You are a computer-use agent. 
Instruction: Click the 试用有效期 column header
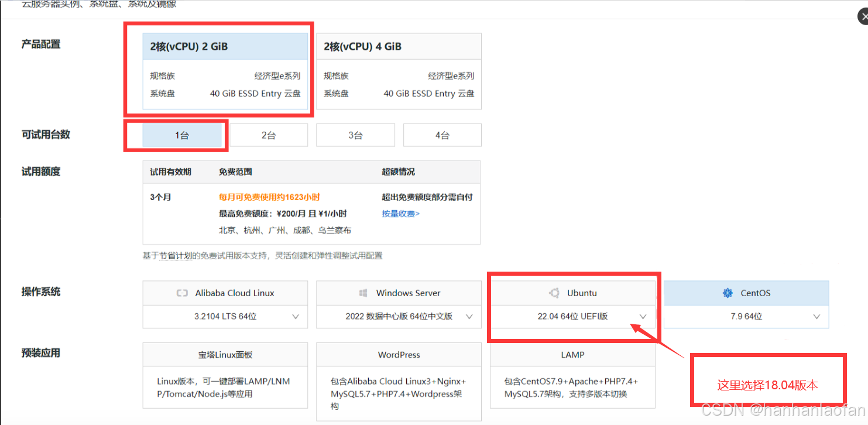pos(170,172)
